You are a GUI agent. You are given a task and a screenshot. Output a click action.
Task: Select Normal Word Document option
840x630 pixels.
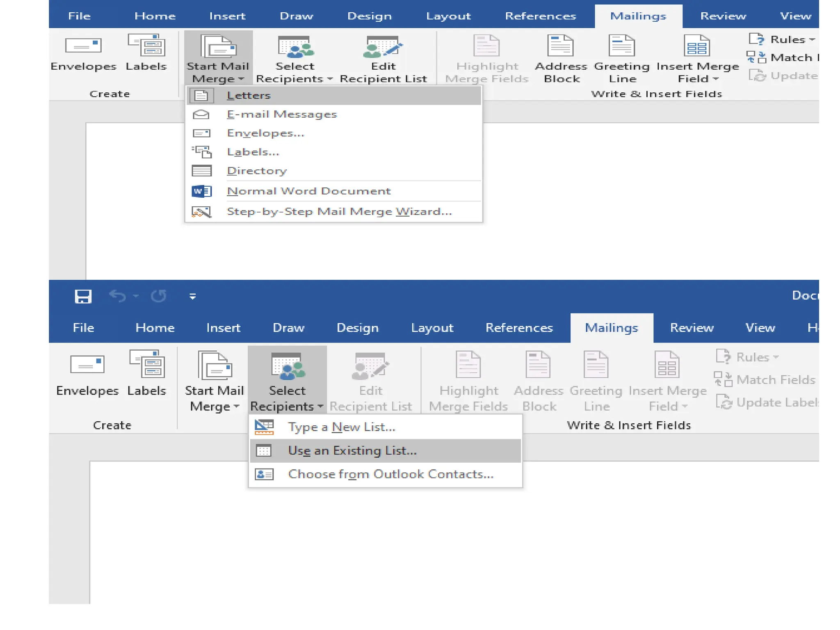tap(308, 191)
